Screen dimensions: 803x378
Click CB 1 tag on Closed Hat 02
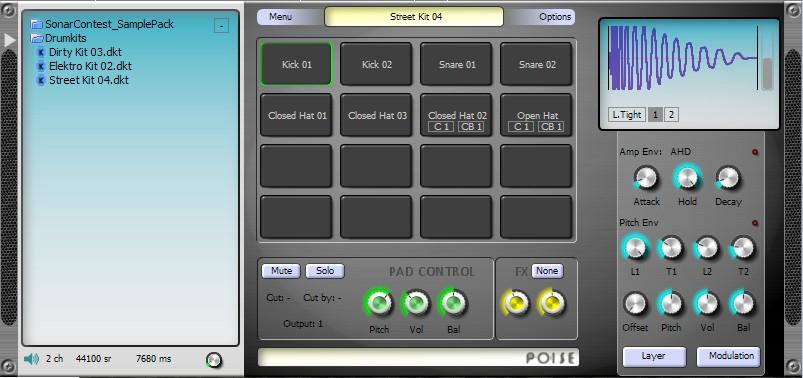click(x=471, y=127)
